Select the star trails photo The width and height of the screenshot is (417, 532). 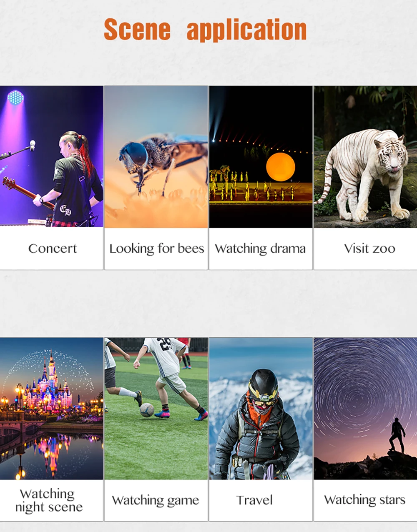(365, 409)
